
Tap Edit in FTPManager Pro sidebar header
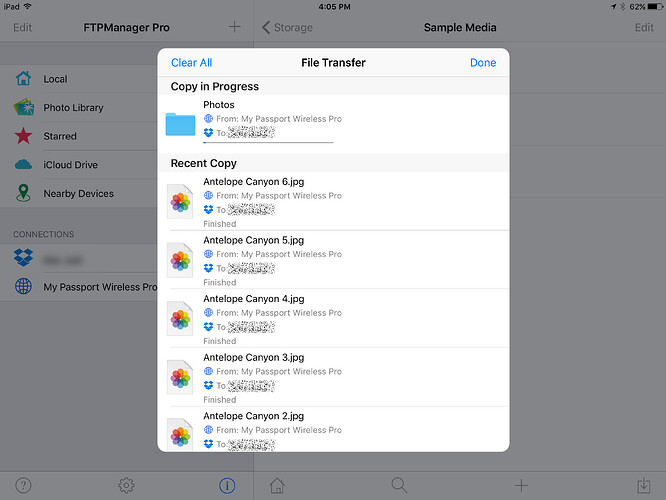pyautogui.click(x=23, y=28)
